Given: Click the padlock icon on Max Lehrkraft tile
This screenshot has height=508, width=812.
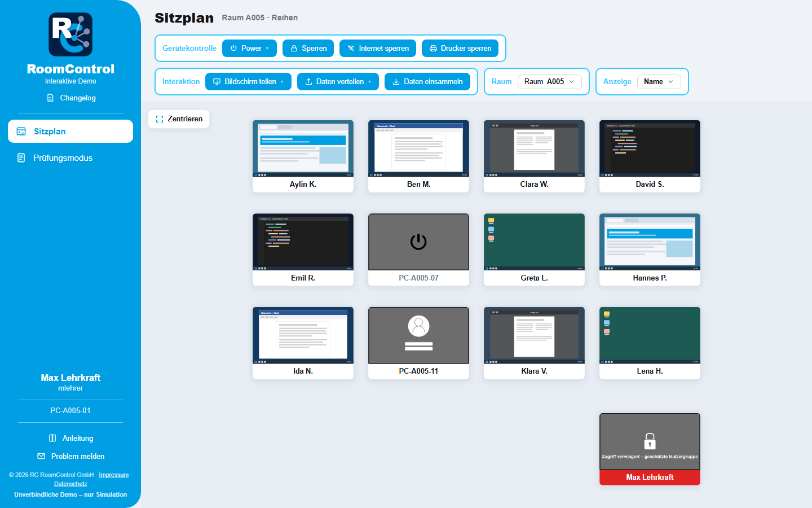Looking at the screenshot, I should [x=650, y=441].
